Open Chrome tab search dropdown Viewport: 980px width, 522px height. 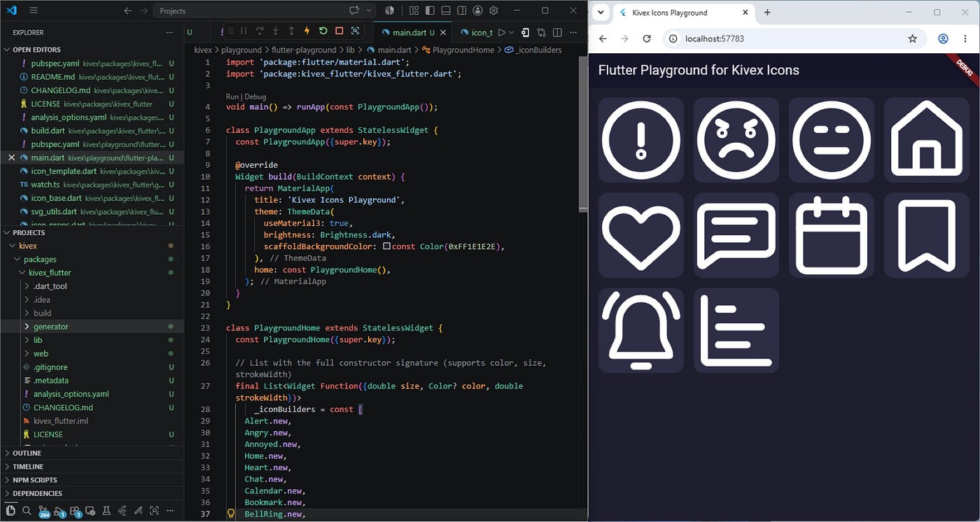point(601,13)
